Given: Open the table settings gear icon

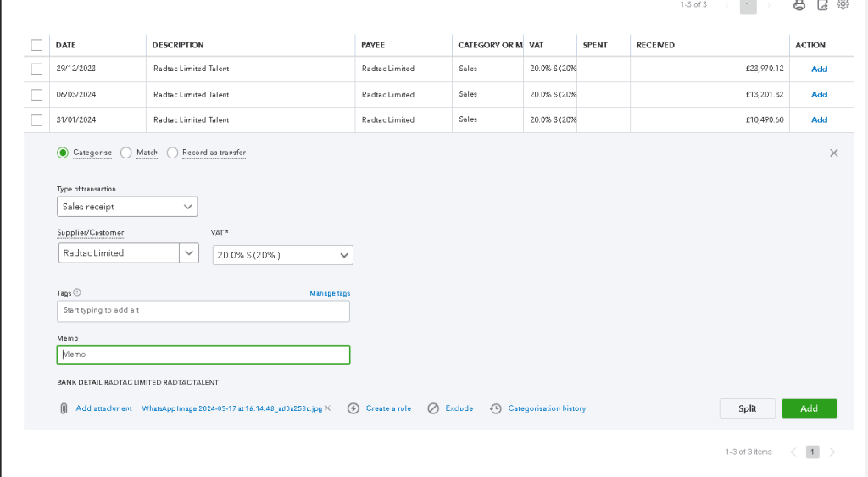Looking at the screenshot, I should 843,4.
